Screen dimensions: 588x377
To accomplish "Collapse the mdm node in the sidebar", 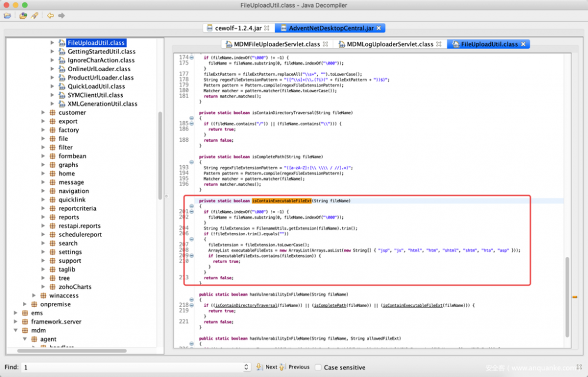I will tap(17, 330).
